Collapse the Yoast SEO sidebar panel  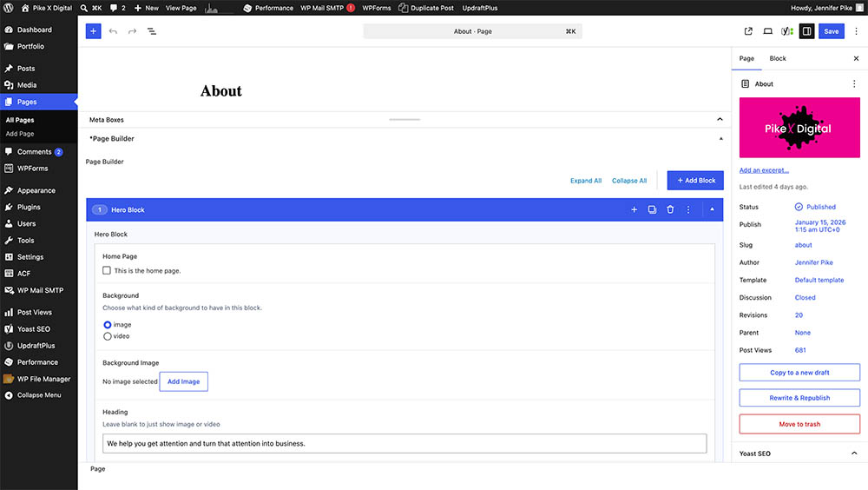(x=854, y=454)
